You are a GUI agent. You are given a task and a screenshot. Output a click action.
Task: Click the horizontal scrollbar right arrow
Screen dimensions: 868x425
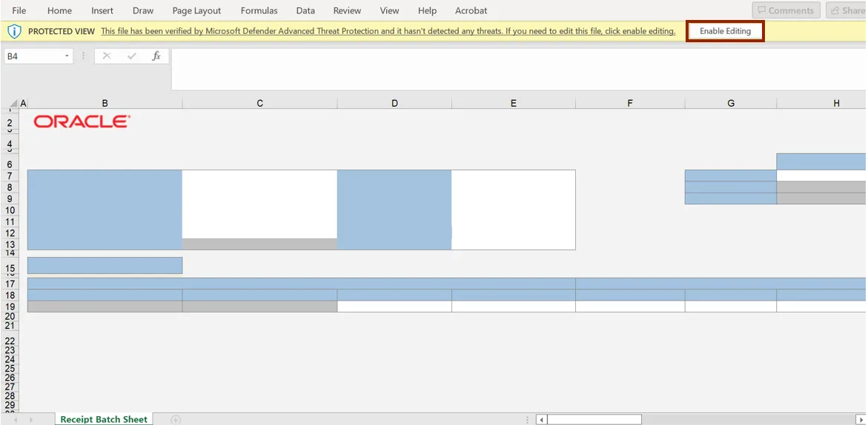[x=861, y=420]
